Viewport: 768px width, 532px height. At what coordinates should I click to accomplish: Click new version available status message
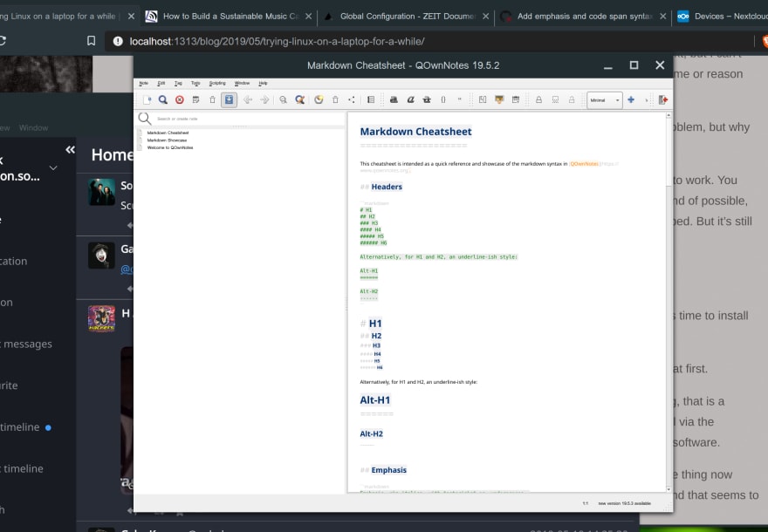(625, 503)
